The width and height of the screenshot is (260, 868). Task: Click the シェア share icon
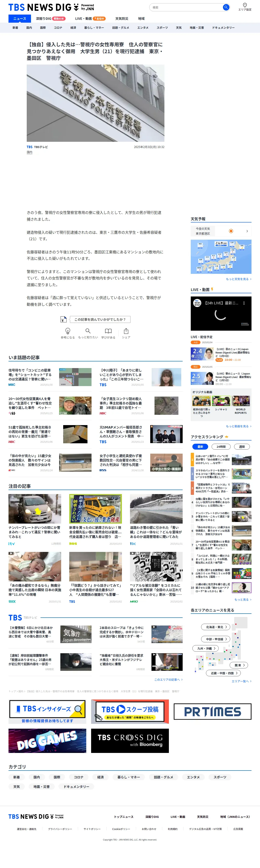tap(126, 331)
